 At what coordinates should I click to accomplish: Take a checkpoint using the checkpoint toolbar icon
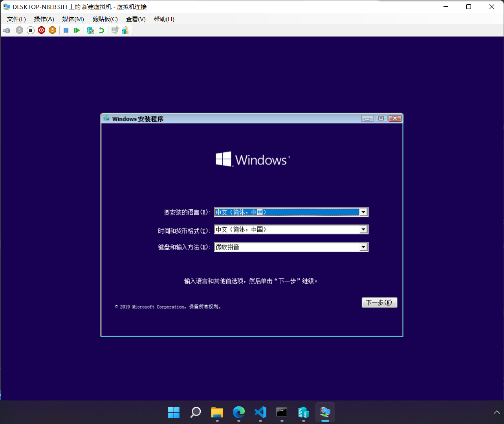tap(90, 30)
